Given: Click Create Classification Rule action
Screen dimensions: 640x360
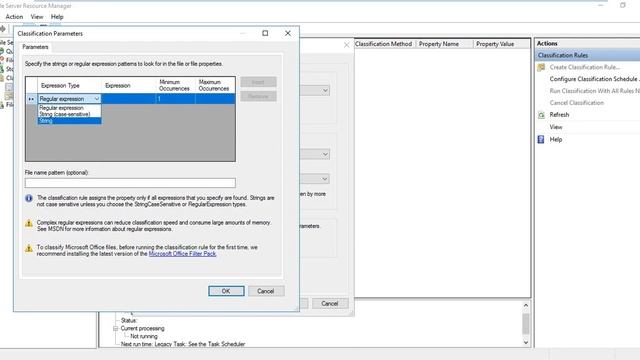Looking at the screenshot, I should pos(585,67).
